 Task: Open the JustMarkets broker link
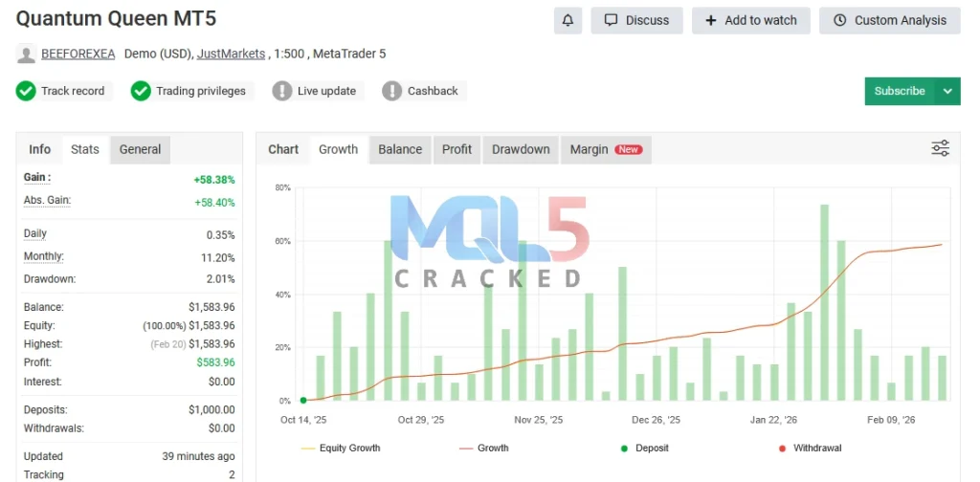(x=231, y=54)
